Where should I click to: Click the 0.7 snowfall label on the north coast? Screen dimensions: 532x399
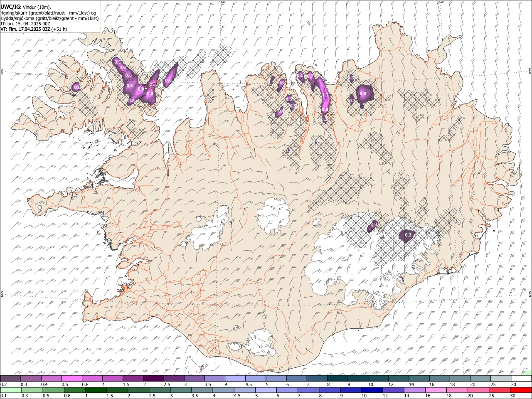(310, 76)
